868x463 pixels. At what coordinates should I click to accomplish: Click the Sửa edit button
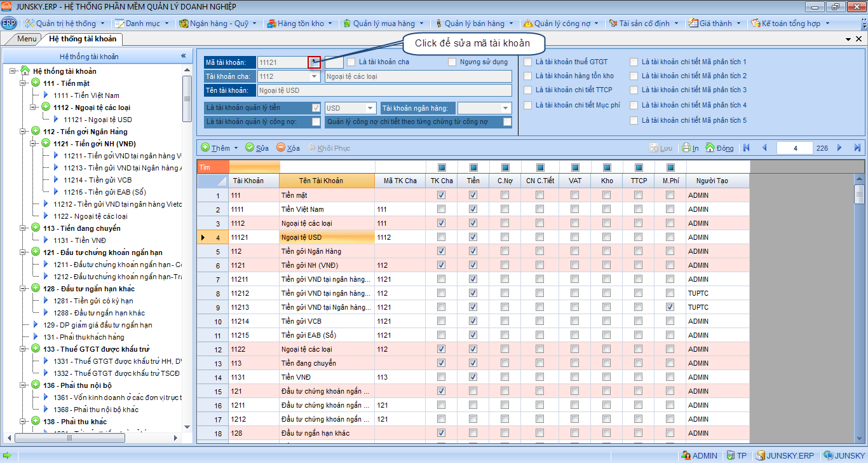[257, 148]
